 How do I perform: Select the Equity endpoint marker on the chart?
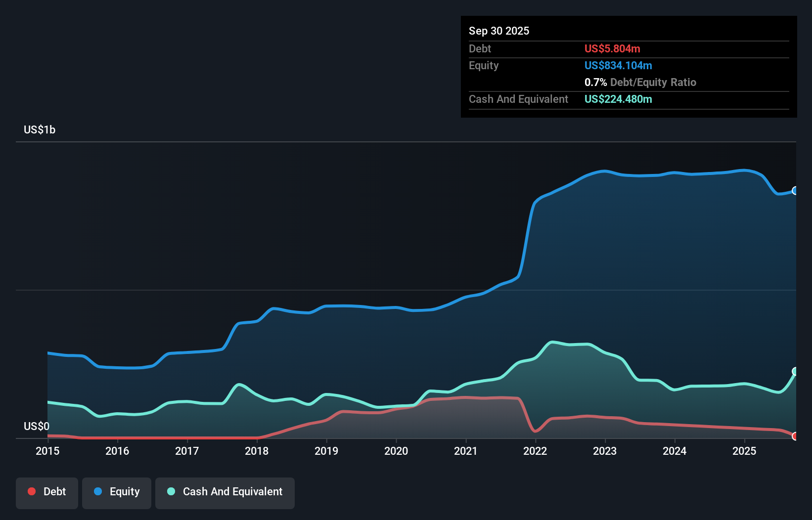click(x=795, y=190)
